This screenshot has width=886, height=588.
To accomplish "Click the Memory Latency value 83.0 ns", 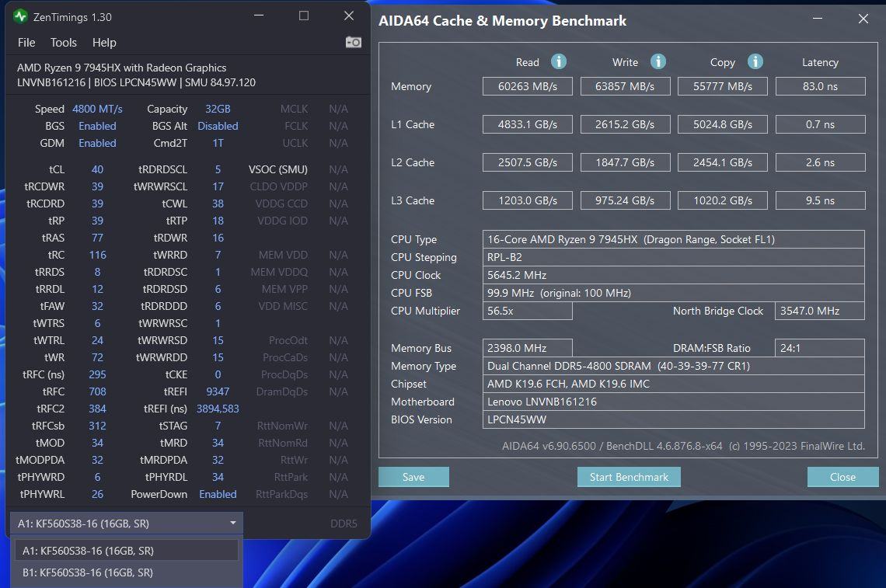I will tap(821, 86).
